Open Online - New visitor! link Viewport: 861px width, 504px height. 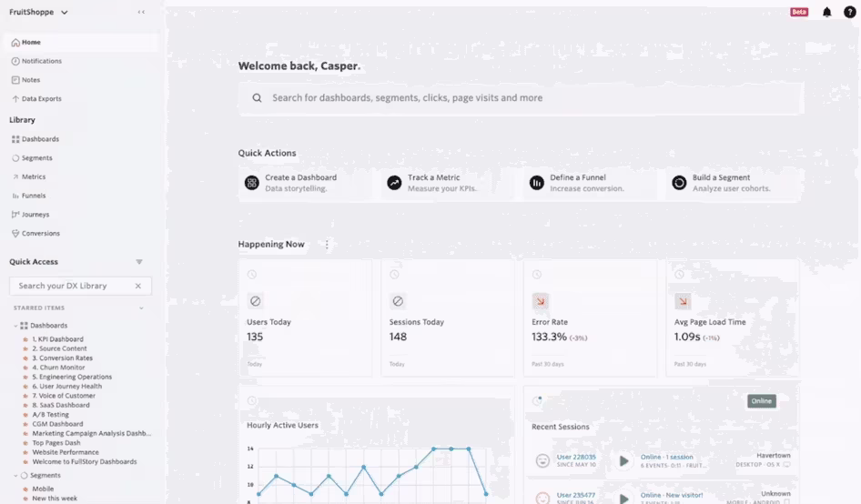[x=672, y=495]
